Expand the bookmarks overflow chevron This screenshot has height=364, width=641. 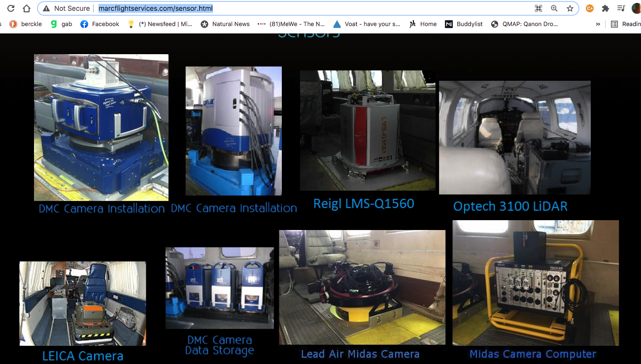[598, 24]
